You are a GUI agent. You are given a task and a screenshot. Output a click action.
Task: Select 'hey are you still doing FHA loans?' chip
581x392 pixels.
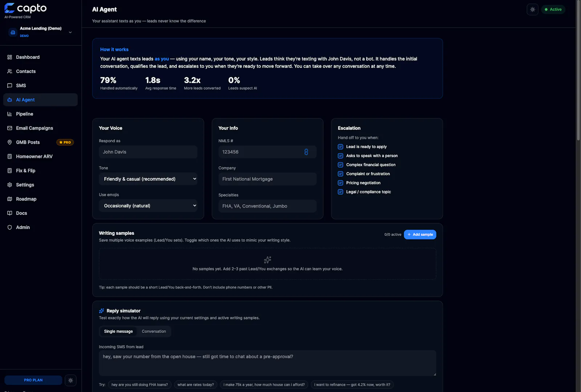click(140, 385)
